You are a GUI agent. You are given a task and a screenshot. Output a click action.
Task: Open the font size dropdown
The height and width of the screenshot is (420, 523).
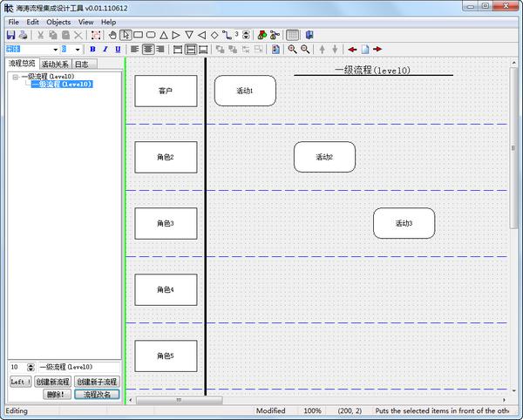[x=79, y=50]
